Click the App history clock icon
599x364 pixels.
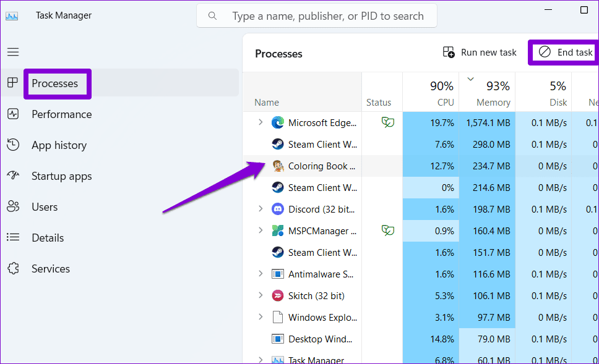coord(13,145)
